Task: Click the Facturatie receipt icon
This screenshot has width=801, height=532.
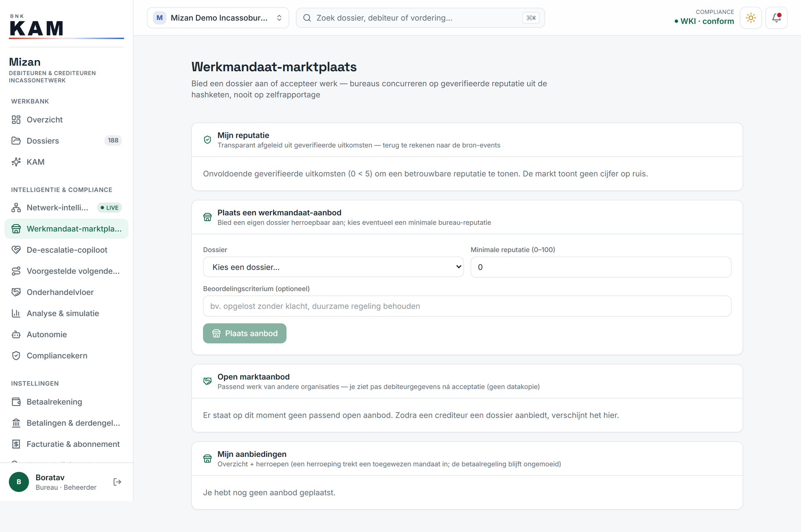Action: click(16, 444)
